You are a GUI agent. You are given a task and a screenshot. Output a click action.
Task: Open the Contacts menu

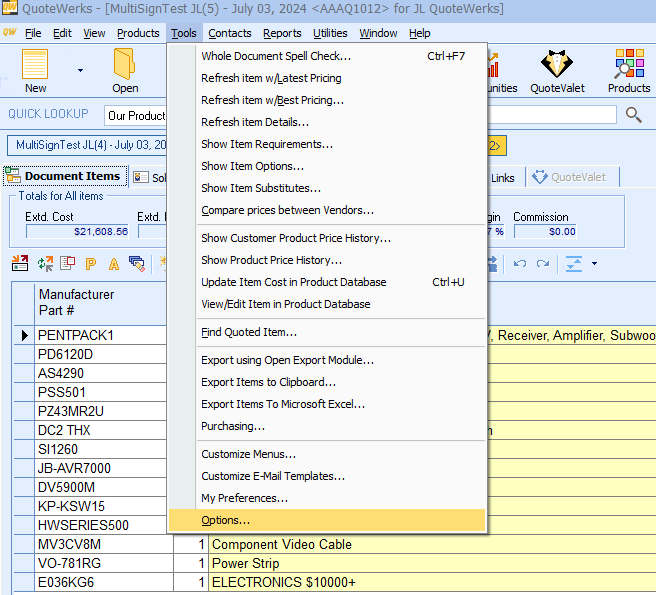click(x=230, y=33)
